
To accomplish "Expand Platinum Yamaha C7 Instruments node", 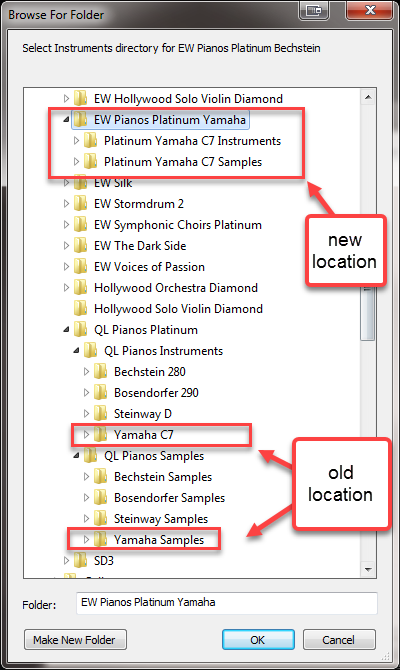I will pyautogui.click(x=76, y=141).
